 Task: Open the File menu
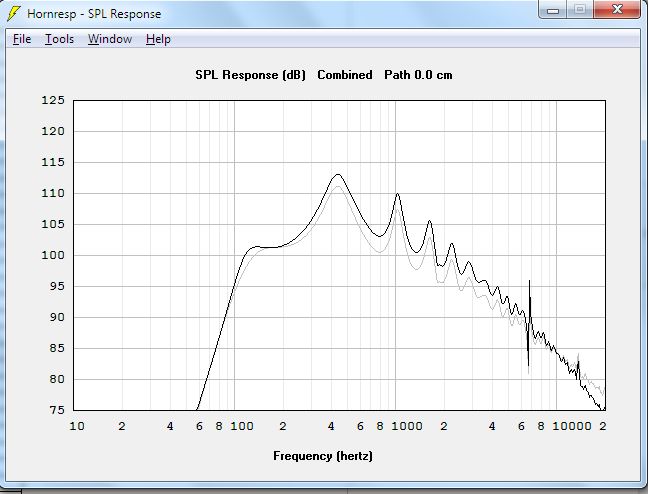point(22,39)
